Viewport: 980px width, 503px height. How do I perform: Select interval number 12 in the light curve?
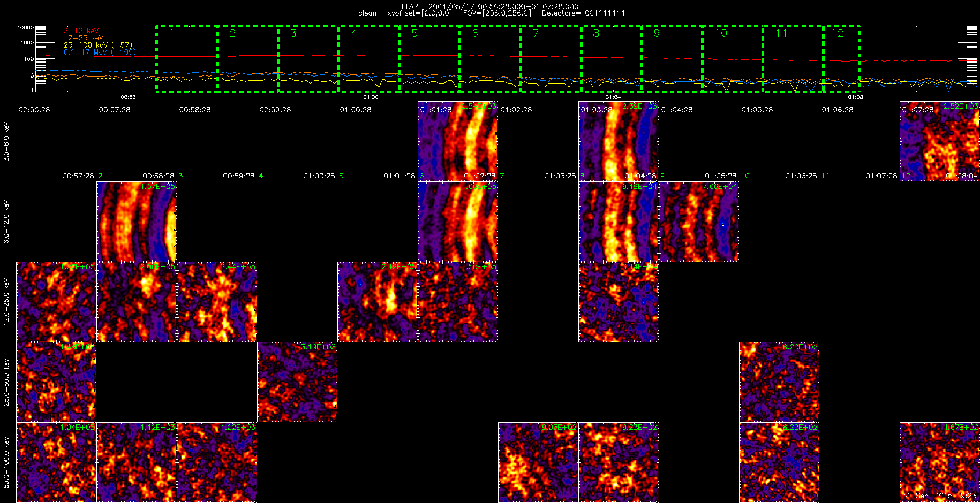(x=842, y=59)
